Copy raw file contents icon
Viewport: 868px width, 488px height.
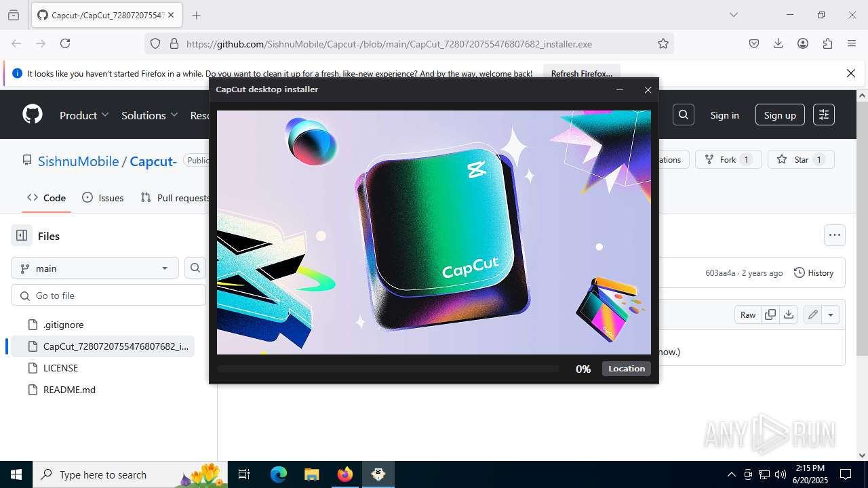[x=770, y=314]
